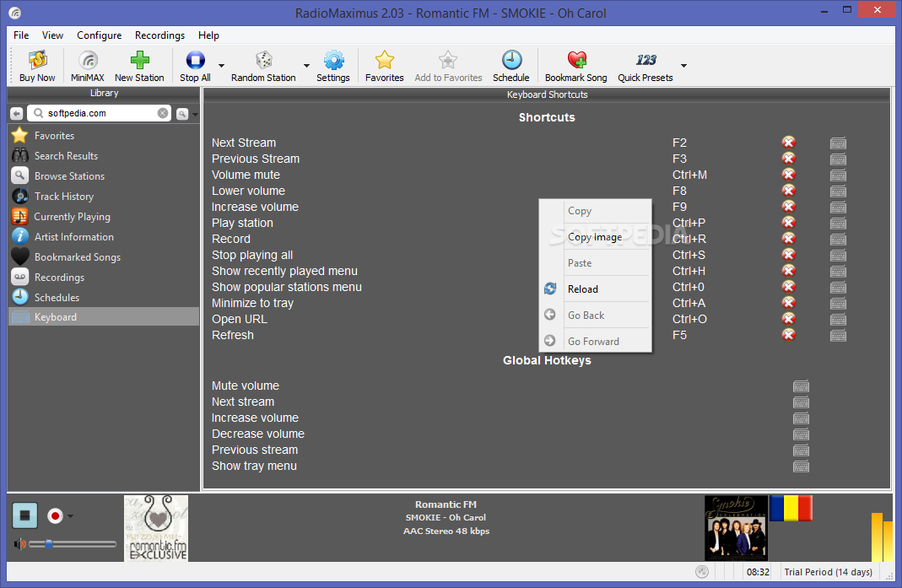Click the Buy Now toolbar icon
902x588 pixels.
(37, 66)
